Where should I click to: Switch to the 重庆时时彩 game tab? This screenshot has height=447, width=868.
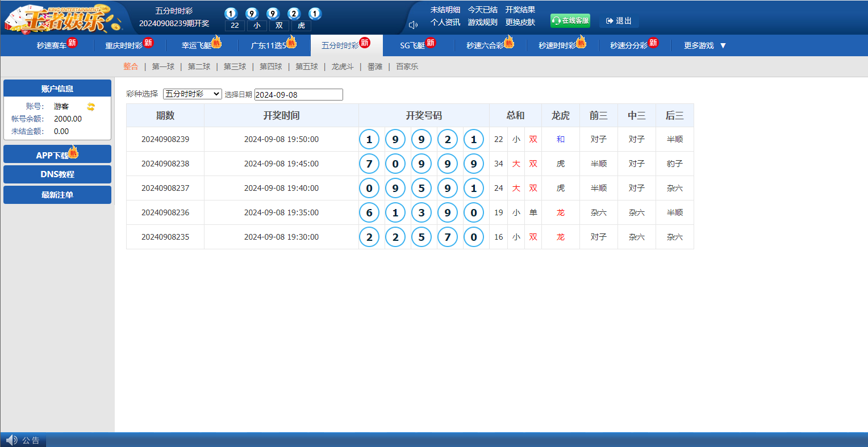[124, 45]
